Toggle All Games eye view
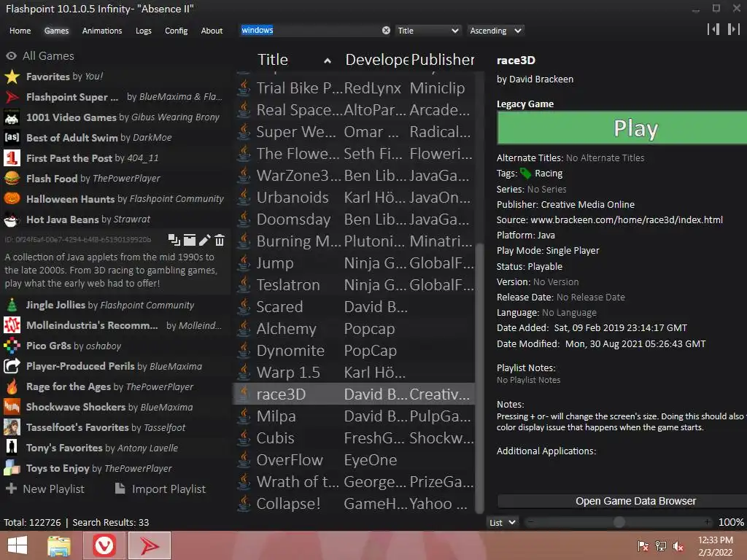The height and width of the screenshot is (560, 747). tap(11, 56)
